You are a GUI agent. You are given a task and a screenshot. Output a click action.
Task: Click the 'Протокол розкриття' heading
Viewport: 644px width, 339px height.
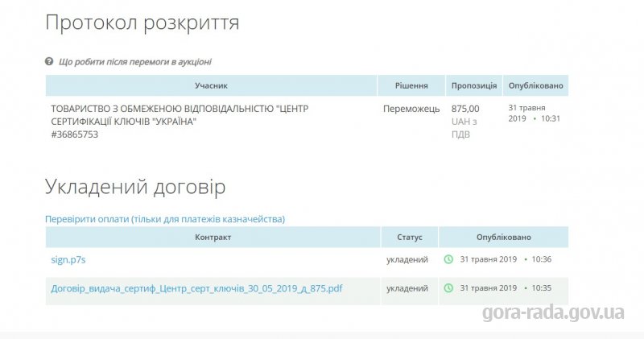coord(142,23)
